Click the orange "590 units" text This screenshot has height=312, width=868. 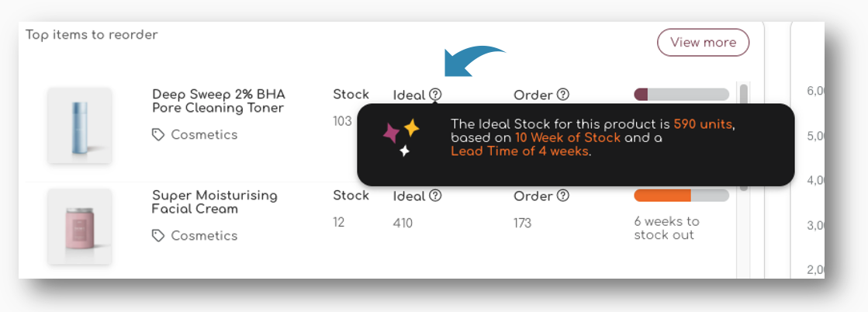704,124
